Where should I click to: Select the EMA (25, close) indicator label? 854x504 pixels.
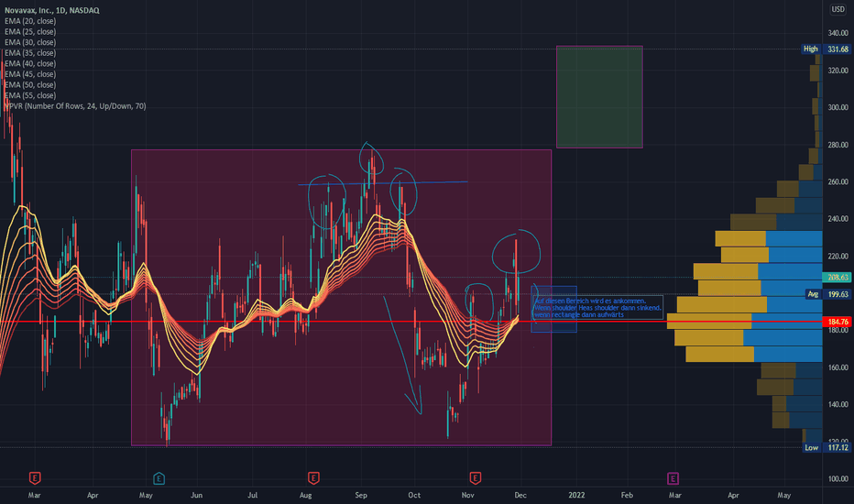[x=30, y=31]
